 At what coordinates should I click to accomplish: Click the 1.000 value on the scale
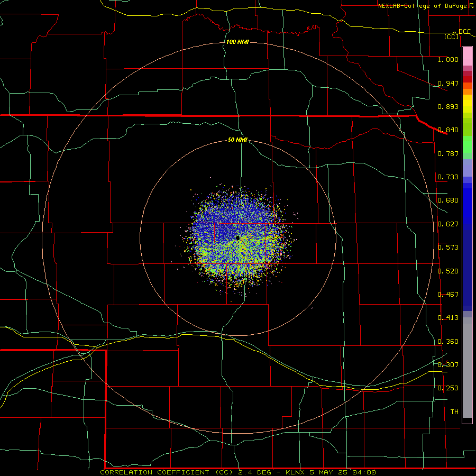coord(448,59)
